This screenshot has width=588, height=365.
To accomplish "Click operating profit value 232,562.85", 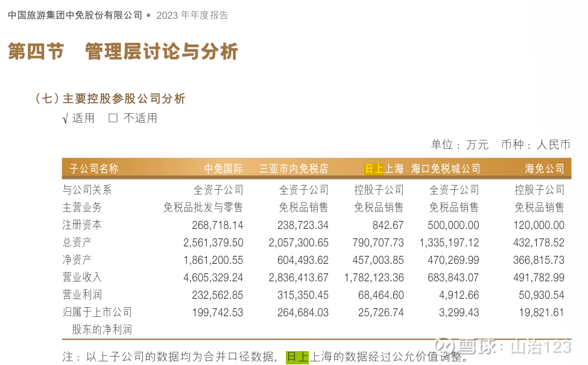I will tap(218, 295).
